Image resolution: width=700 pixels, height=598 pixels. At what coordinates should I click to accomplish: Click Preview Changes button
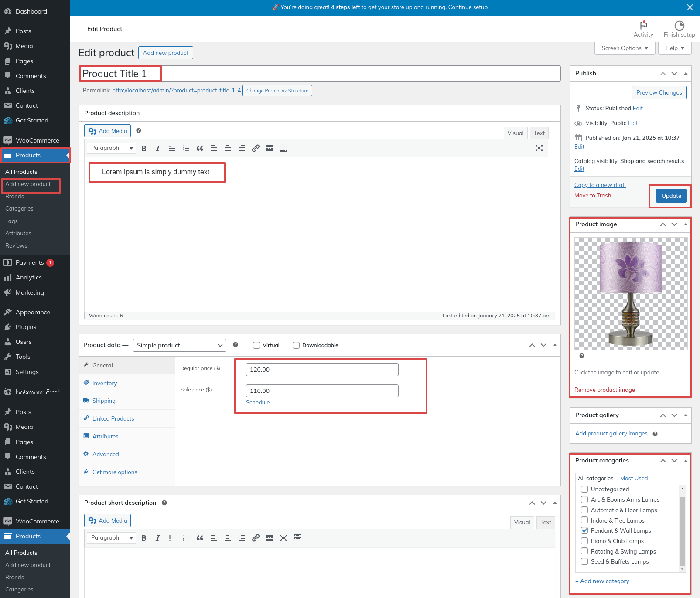[x=659, y=92]
